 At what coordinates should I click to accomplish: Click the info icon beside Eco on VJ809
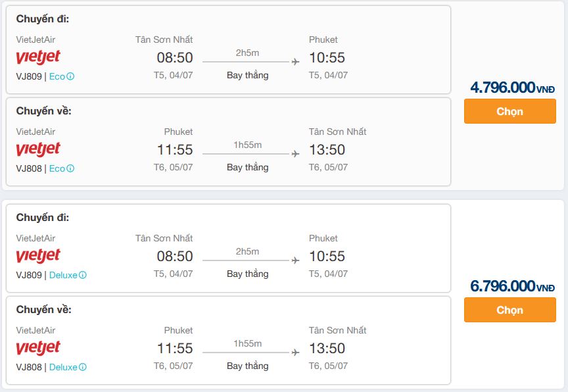point(70,76)
